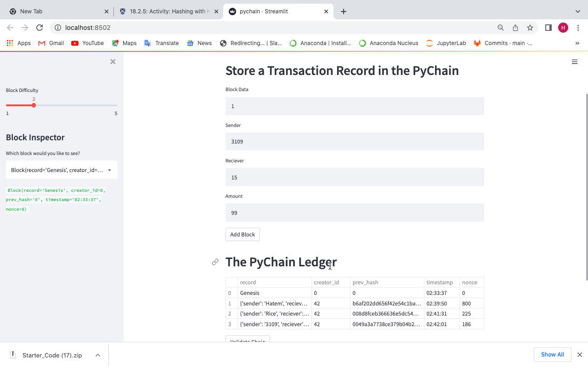The height and width of the screenshot is (368, 588).
Task: Open Chrome three-dot menu
Action: [x=578, y=28]
